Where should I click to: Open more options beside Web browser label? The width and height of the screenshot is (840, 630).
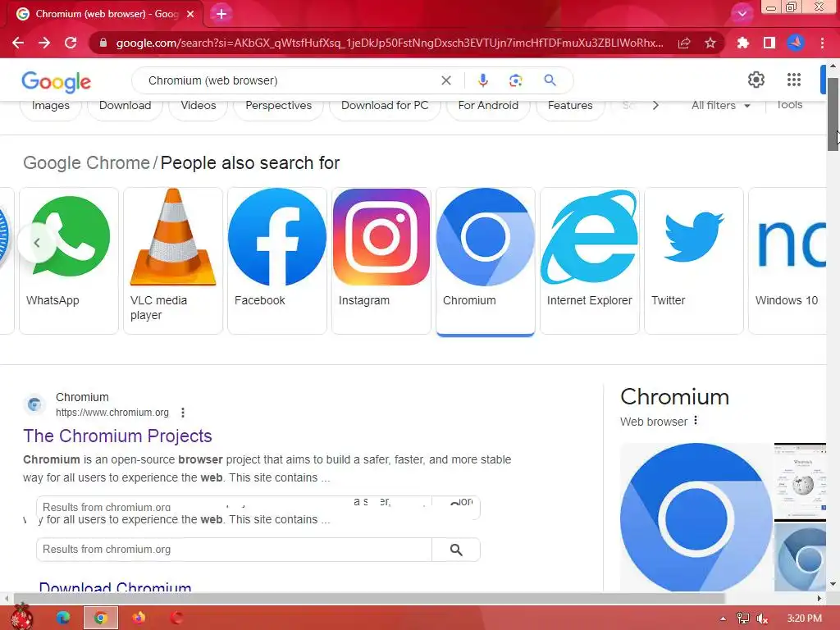pos(696,421)
